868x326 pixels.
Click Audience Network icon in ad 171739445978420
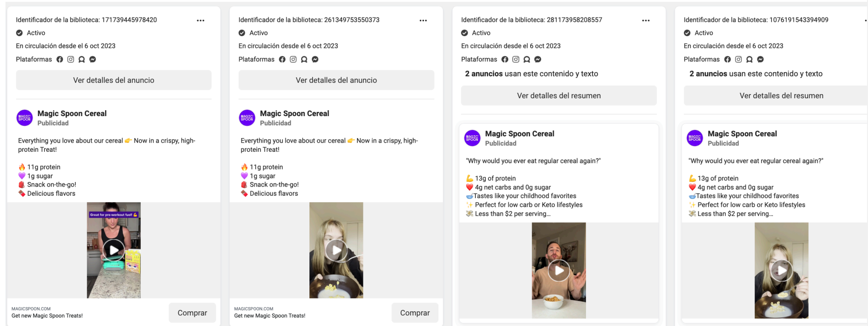point(82,59)
